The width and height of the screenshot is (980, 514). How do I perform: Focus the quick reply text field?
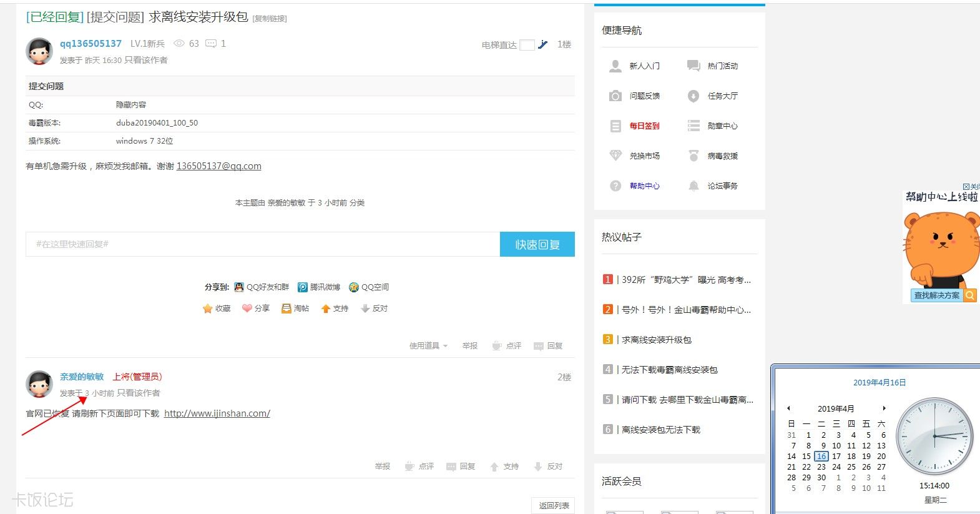pyautogui.click(x=263, y=244)
